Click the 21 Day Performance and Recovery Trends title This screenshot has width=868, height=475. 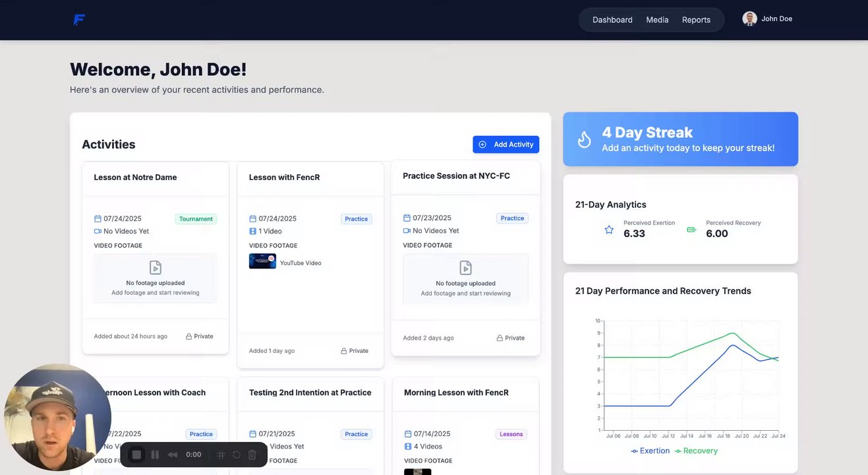click(x=663, y=291)
